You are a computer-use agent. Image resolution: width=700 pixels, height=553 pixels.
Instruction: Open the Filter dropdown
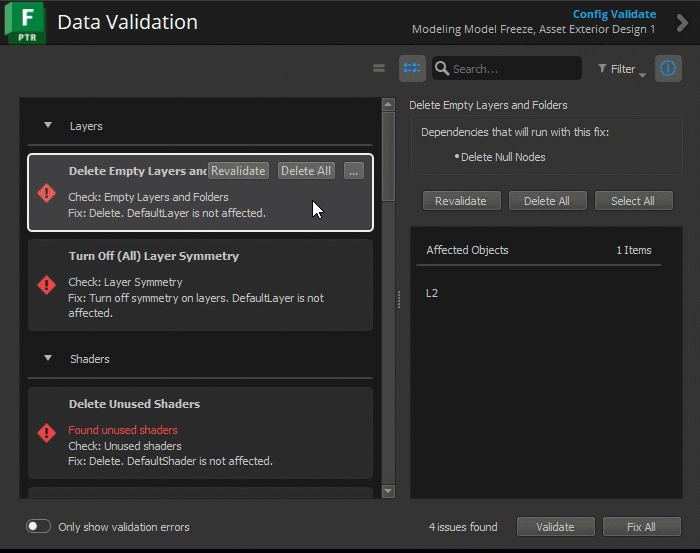[x=621, y=69]
